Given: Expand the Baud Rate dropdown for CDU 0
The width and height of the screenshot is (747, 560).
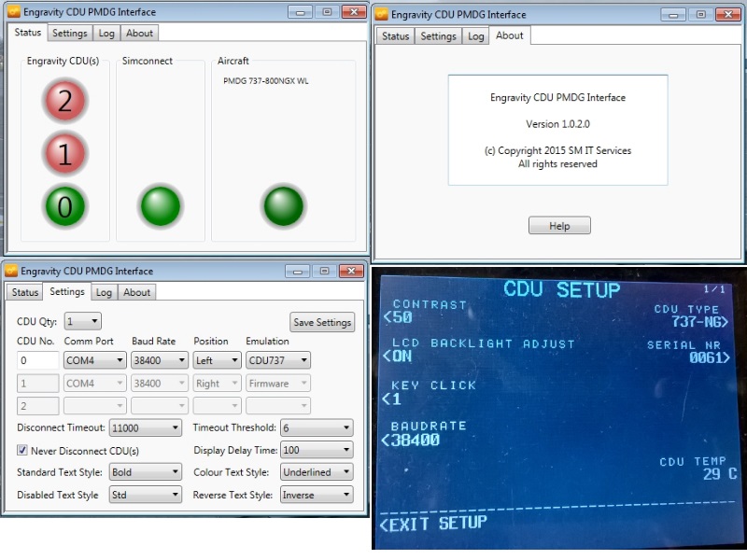Looking at the screenshot, I should (x=157, y=360).
